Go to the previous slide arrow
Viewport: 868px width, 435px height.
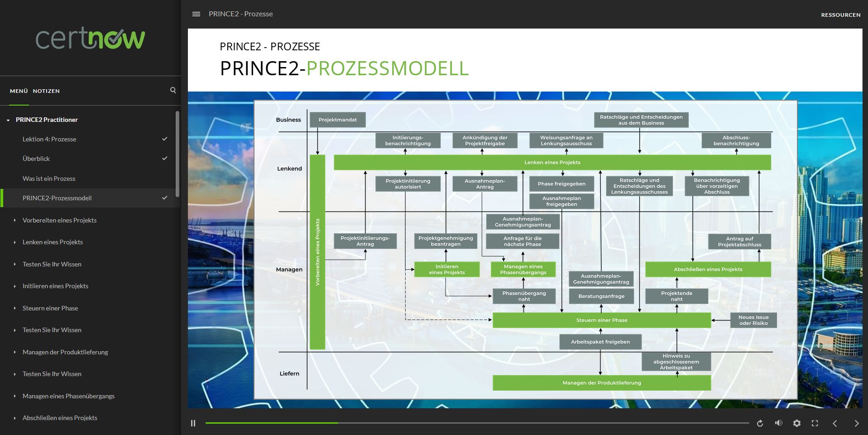tap(835, 423)
